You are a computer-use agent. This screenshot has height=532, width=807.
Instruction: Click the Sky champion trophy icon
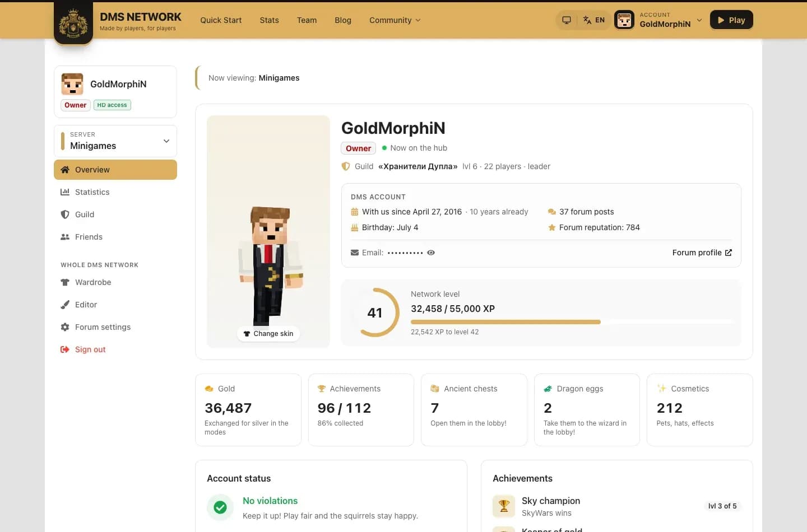point(504,506)
